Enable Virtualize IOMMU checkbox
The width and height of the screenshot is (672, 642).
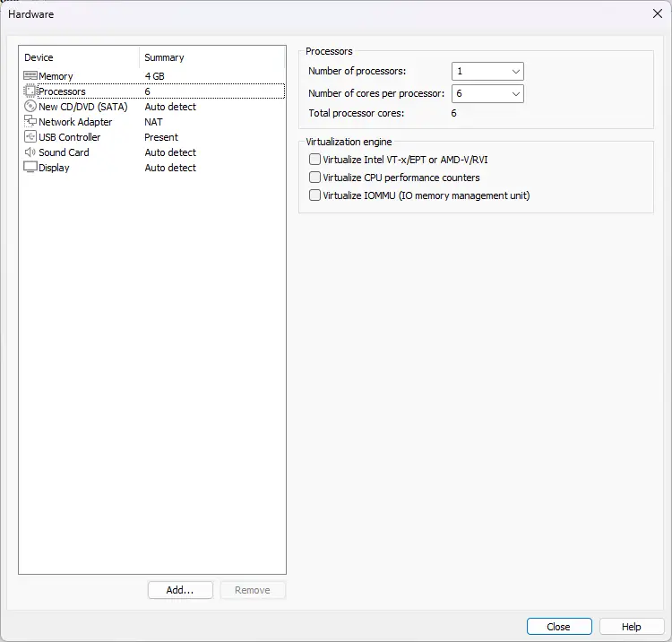coord(314,195)
